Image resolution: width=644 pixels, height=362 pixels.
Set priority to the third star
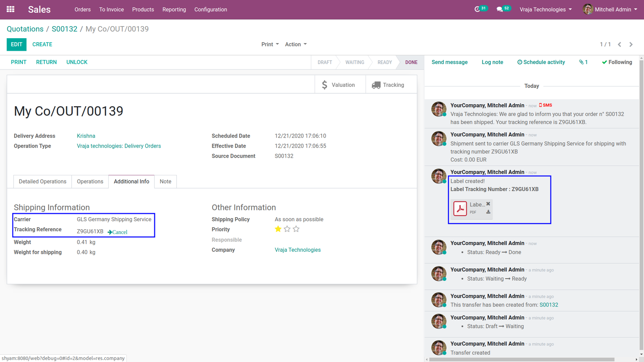point(296,229)
